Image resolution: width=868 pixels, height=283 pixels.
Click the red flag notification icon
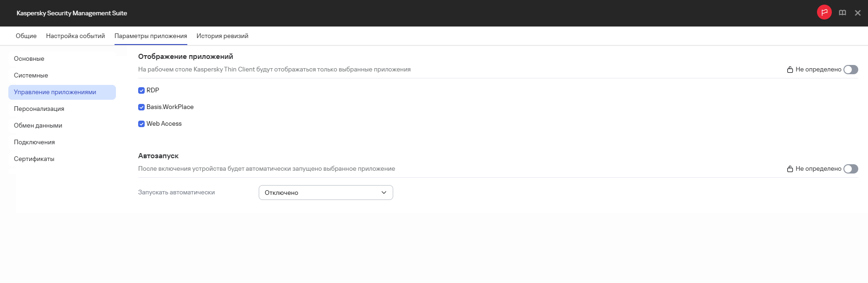pyautogui.click(x=824, y=13)
